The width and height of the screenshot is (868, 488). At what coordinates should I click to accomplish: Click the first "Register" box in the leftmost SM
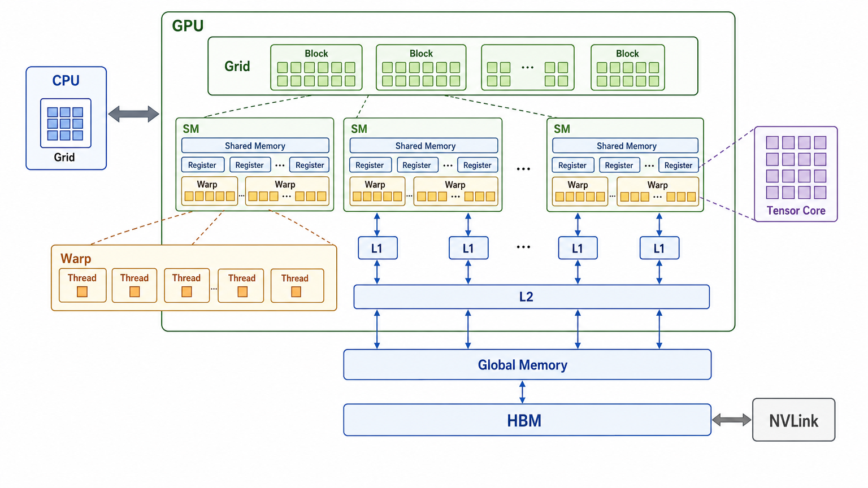point(203,165)
